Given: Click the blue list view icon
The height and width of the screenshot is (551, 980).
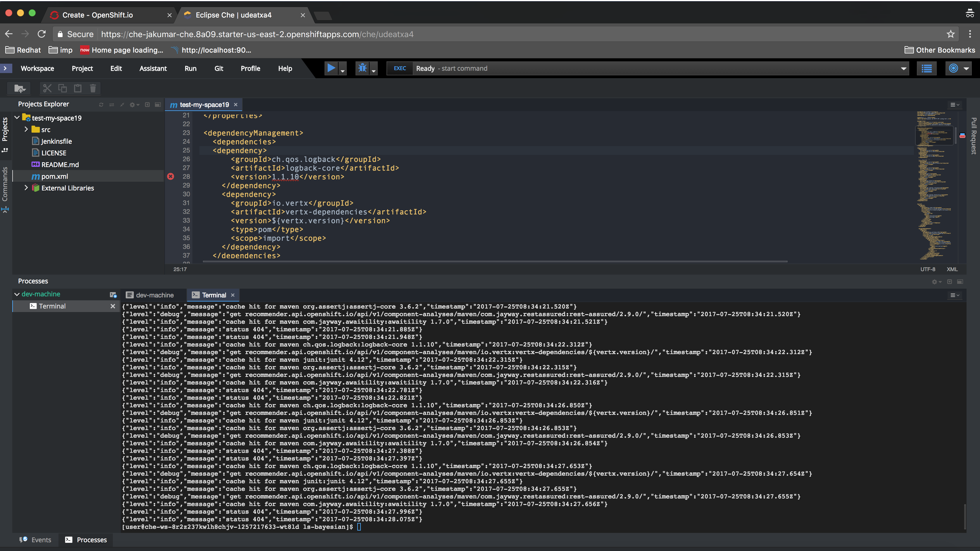Looking at the screenshot, I should pos(926,68).
